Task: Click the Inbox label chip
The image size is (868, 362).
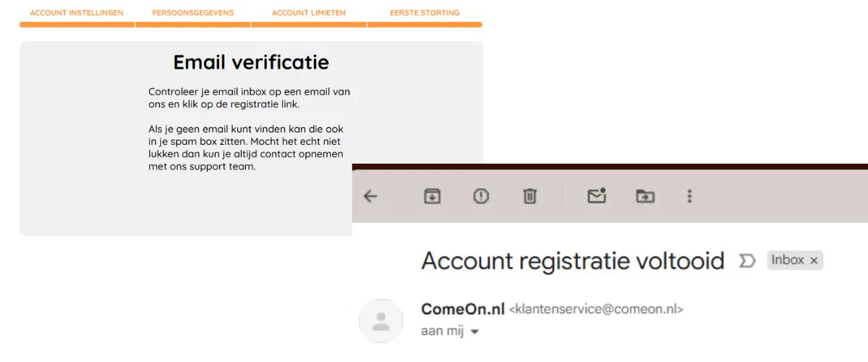Action: (x=795, y=261)
